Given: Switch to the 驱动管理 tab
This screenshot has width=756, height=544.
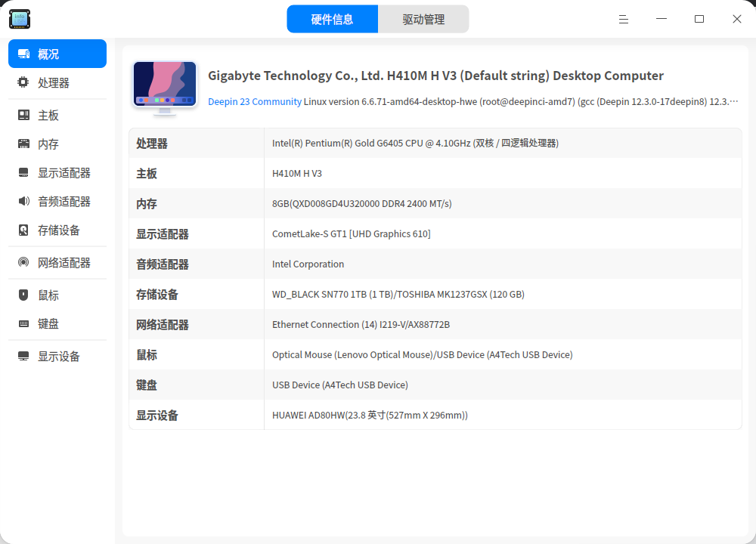Looking at the screenshot, I should click(423, 20).
